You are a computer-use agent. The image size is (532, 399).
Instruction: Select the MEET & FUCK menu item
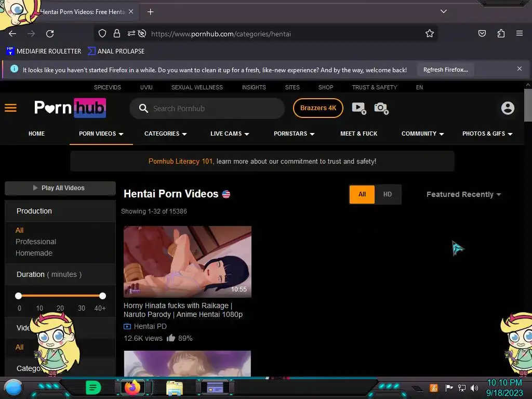358,134
